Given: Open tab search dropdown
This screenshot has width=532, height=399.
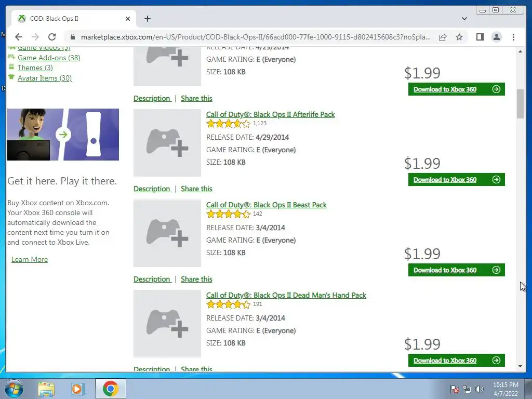Looking at the screenshot, I should [464, 19].
